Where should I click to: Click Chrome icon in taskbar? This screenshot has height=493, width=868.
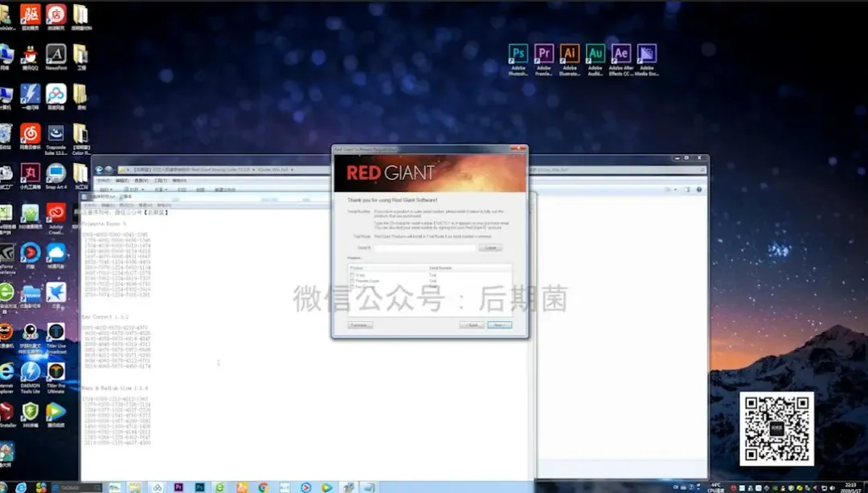tap(263, 487)
